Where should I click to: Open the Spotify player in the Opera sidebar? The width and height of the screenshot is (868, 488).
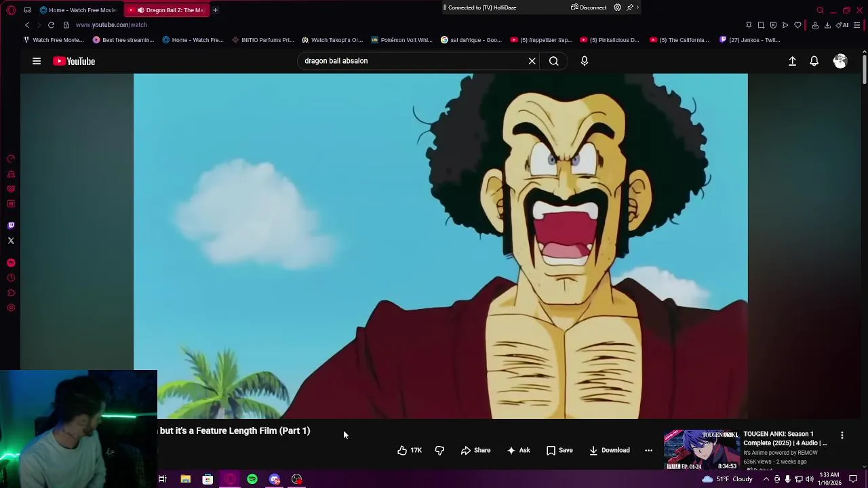[11, 263]
